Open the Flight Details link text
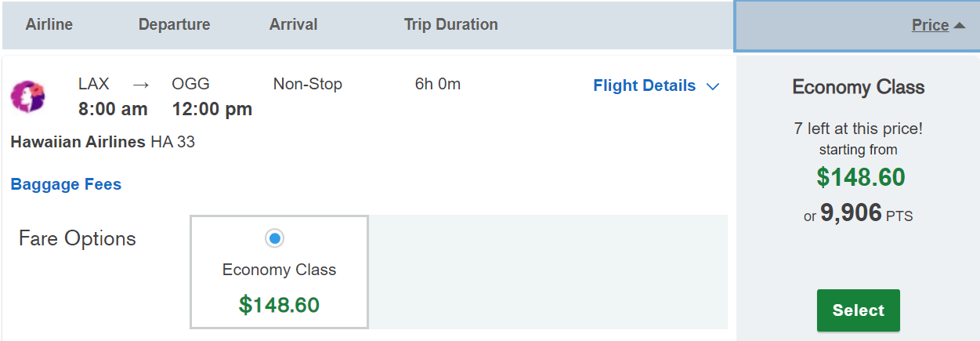Viewport: 980px width, 341px height. point(644,85)
